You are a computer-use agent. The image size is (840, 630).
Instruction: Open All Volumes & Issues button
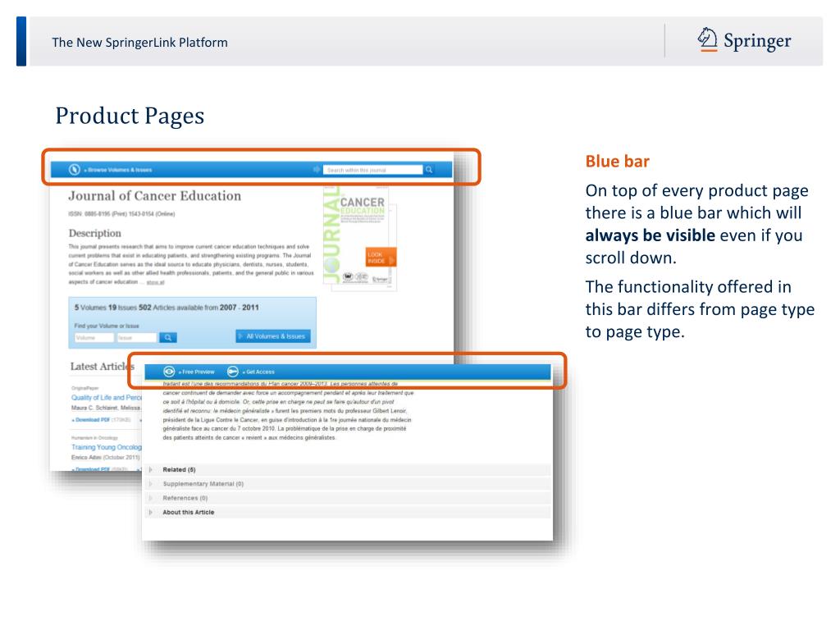point(273,336)
